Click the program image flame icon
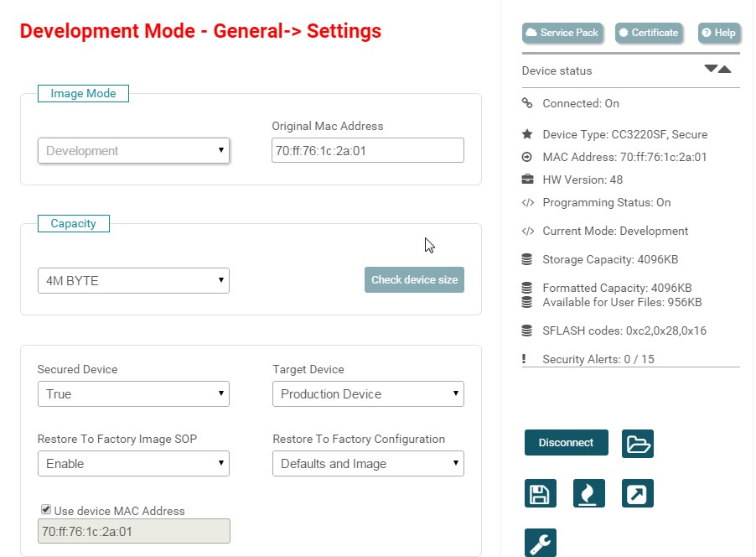The image size is (756, 557). point(588,493)
